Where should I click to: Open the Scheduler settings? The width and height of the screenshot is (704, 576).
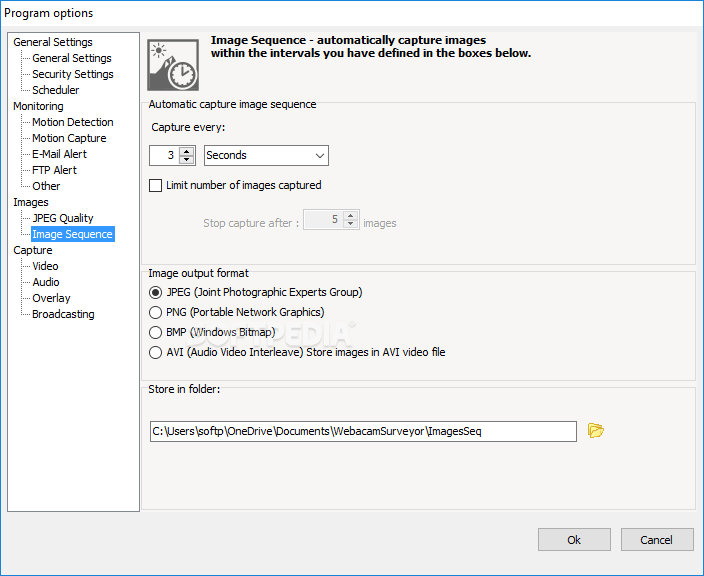pyautogui.click(x=56, y=90)
